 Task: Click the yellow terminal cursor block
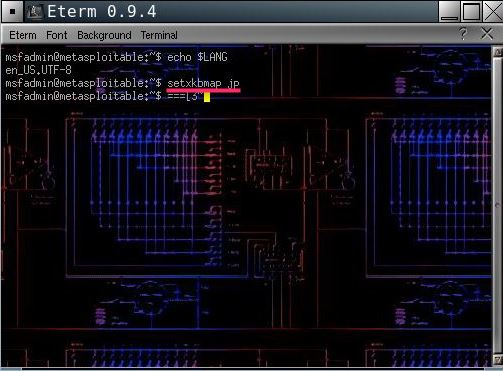tap(207, 97)
